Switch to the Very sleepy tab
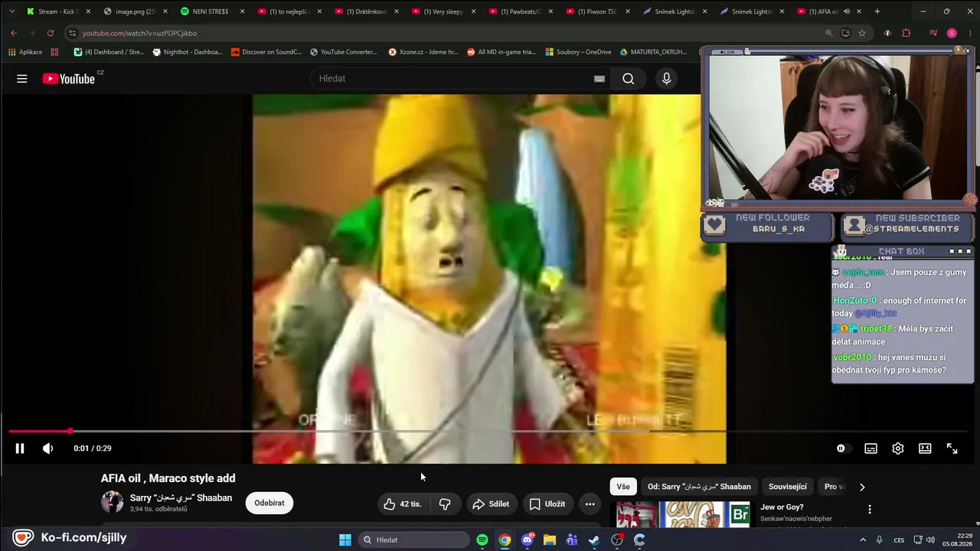The image size is (980, 551). (444, 11)
